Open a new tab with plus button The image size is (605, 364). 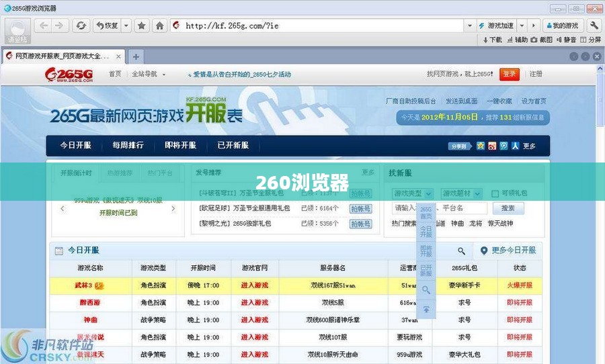(136, 56)
